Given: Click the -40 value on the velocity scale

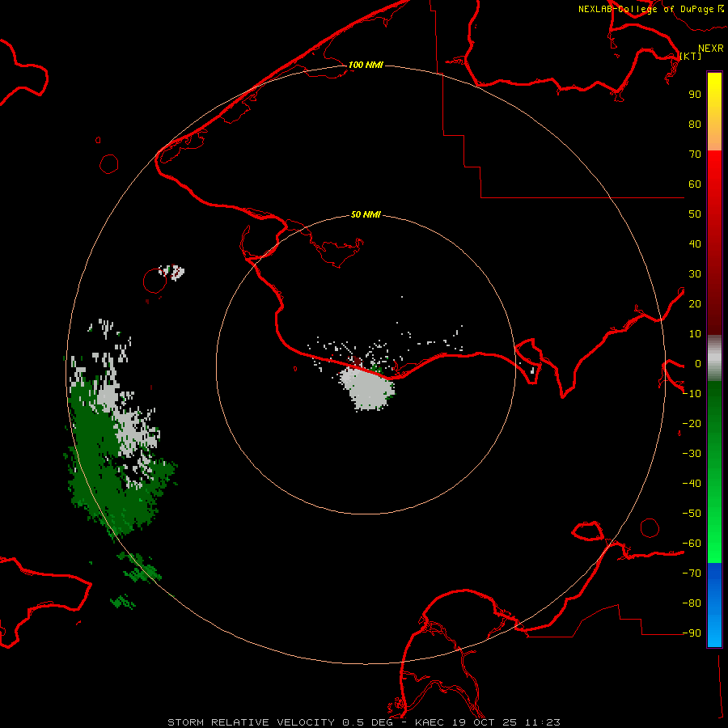Looking at the screenshot, I should pos(692,484).
